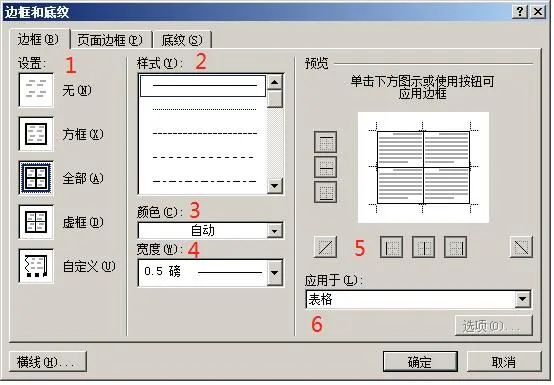Close the 边框和底纹 dialog

click(538, 12)
